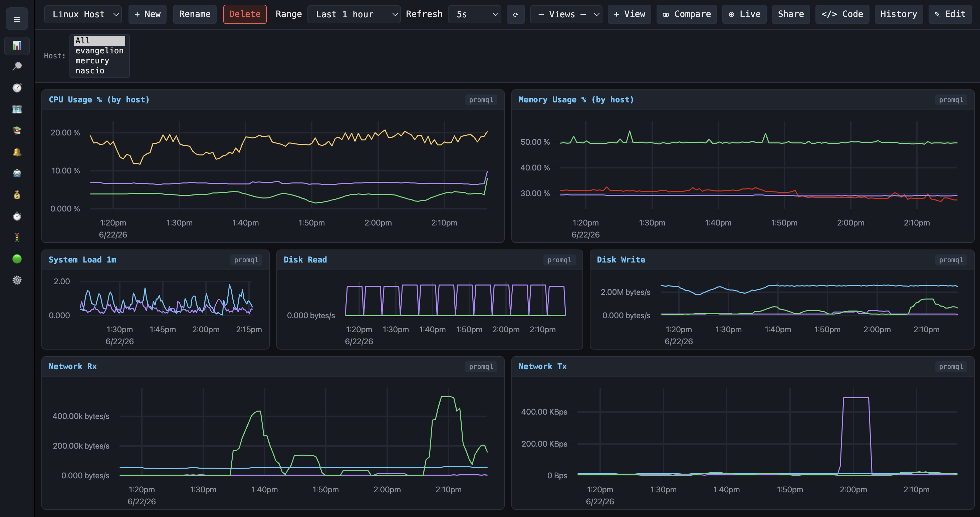Open the traffic light status icon
This screenshot has width=980, height=517.
pyautogui.click(x=17, y=237)
